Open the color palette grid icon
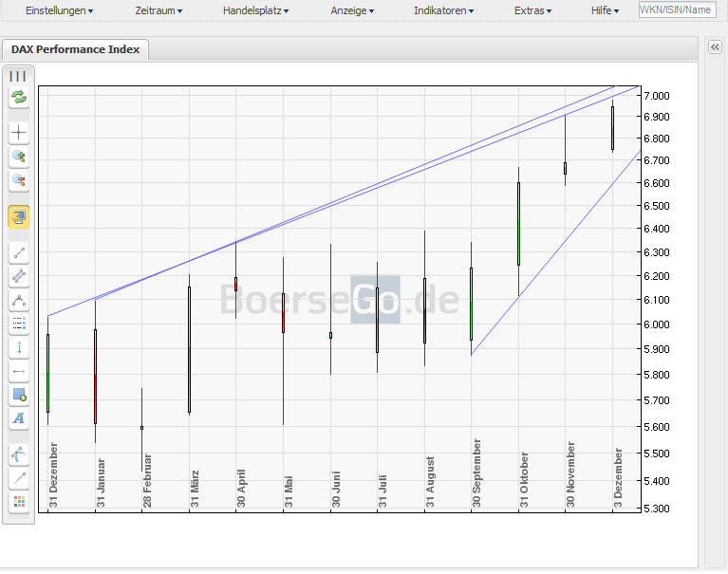The height and width of the screenshot is (574, 728). [x=19, y=502]
